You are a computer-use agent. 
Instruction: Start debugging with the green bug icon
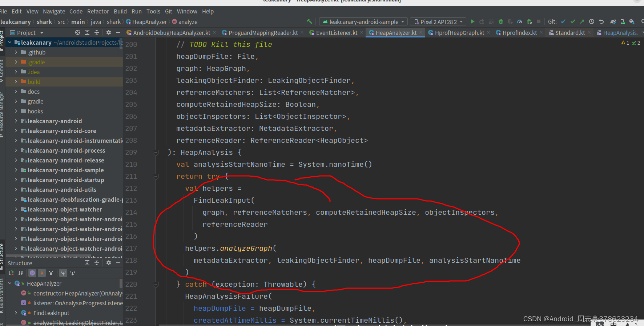(x=501, y=22)
